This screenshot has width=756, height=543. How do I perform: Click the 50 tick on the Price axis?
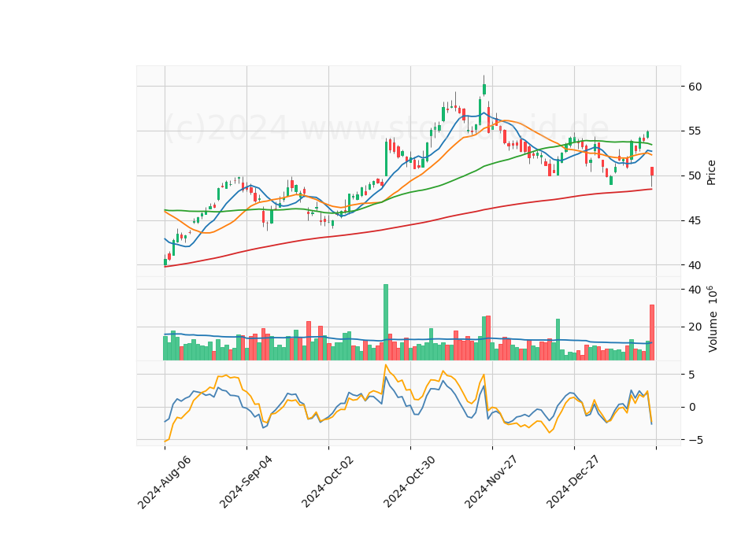(695, 175)
